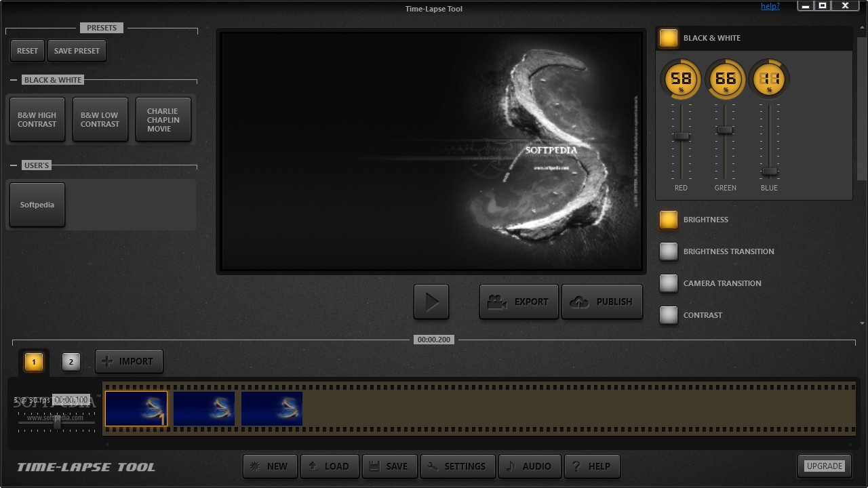This screenshot has height=488, width=868.
Task: Enable the Contrast effect
Action: tap(668, 315)
